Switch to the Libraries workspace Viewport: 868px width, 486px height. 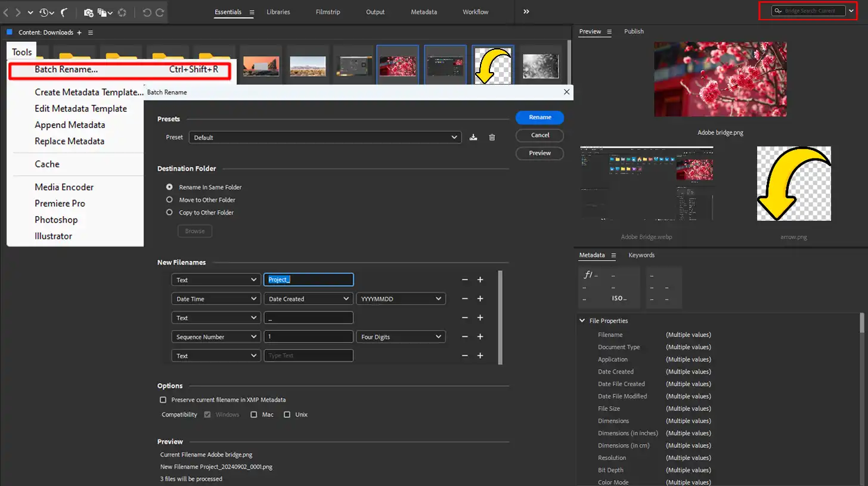(x=279, y=12)
